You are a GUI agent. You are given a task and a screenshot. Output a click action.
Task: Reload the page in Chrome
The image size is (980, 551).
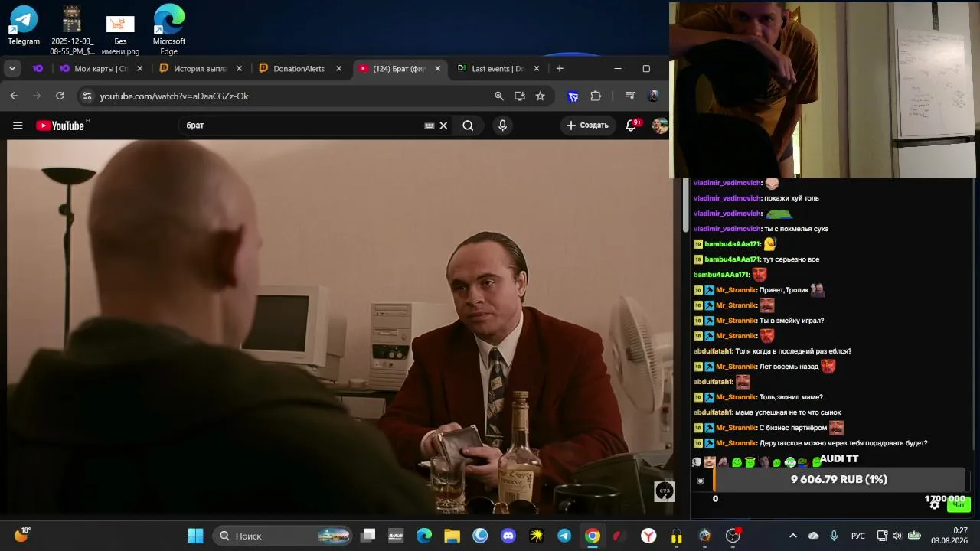click(x=60, y=96)
